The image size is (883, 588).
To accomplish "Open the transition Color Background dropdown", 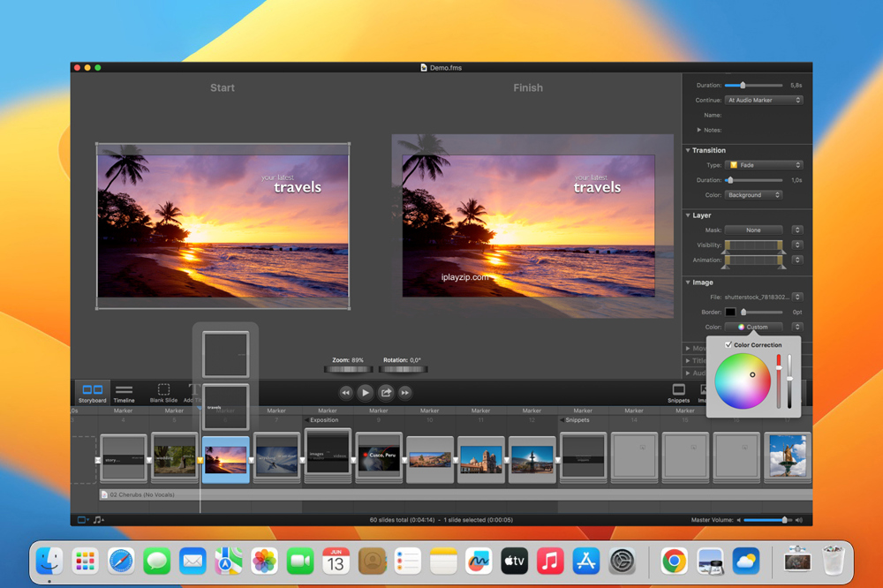I will 753,195.
